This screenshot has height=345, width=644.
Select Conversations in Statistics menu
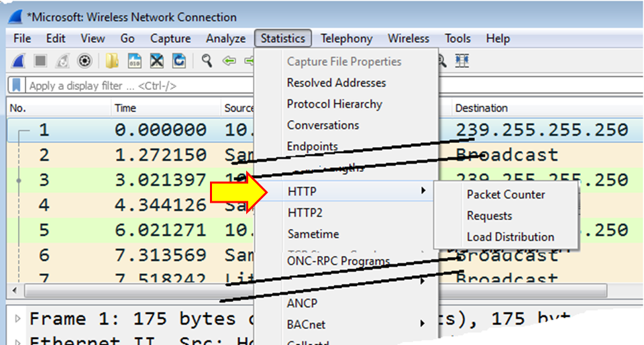(323, 126)
